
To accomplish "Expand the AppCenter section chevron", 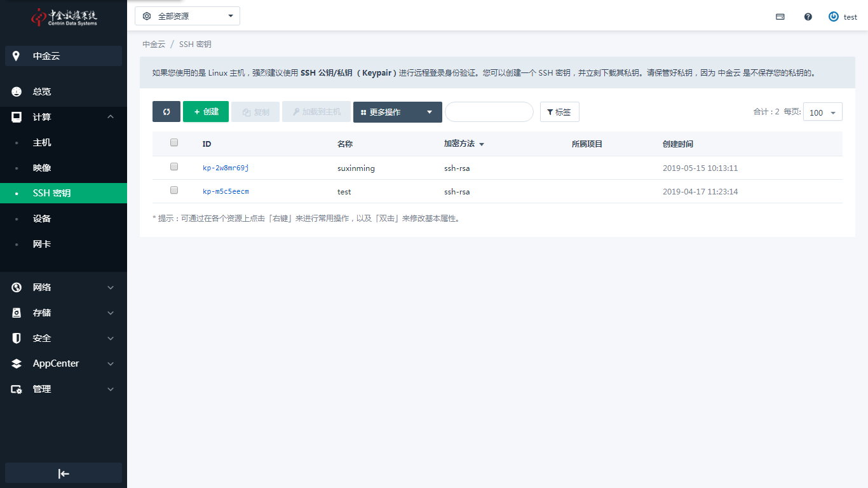I will click(111, 364).
